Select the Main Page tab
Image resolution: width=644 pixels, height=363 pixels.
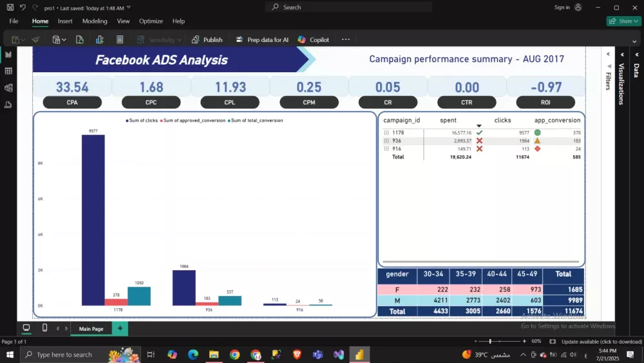[x=91, y=328]
